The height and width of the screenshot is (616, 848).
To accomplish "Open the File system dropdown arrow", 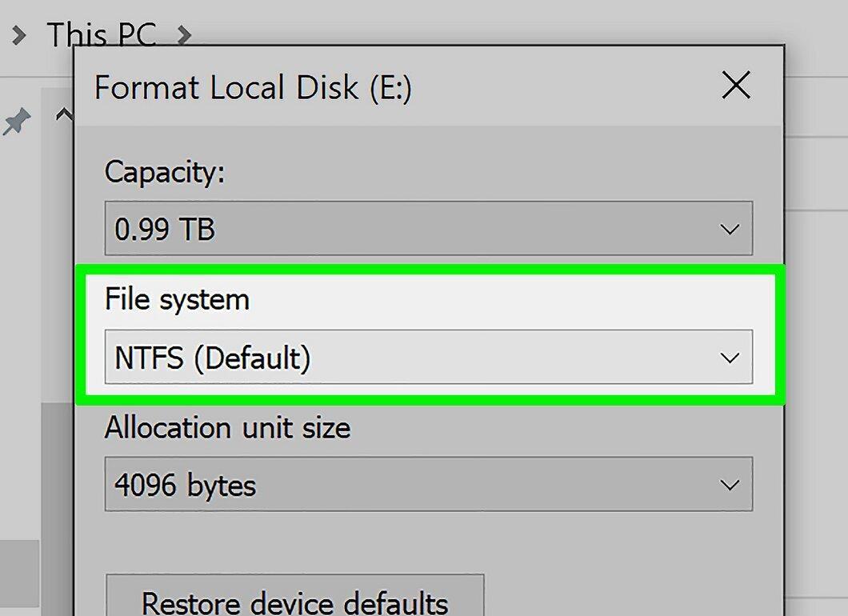I will (x=730, y=358).
